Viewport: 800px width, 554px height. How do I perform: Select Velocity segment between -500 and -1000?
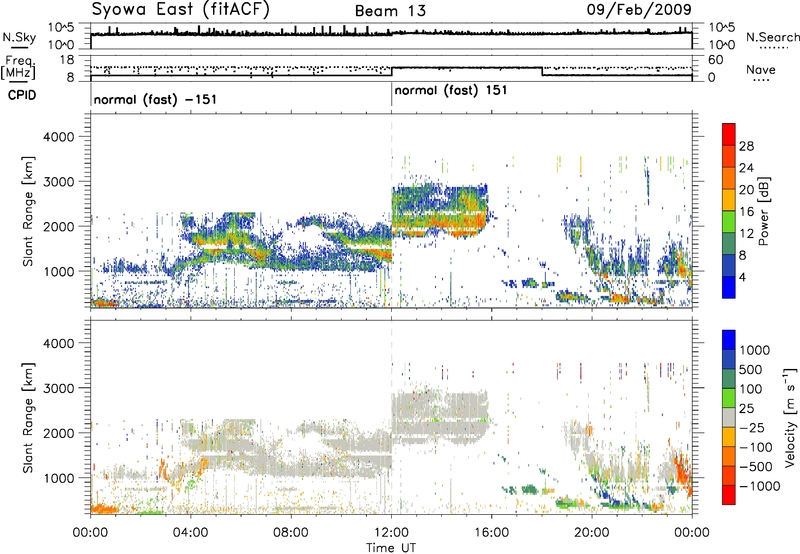(x=729, y=475)
